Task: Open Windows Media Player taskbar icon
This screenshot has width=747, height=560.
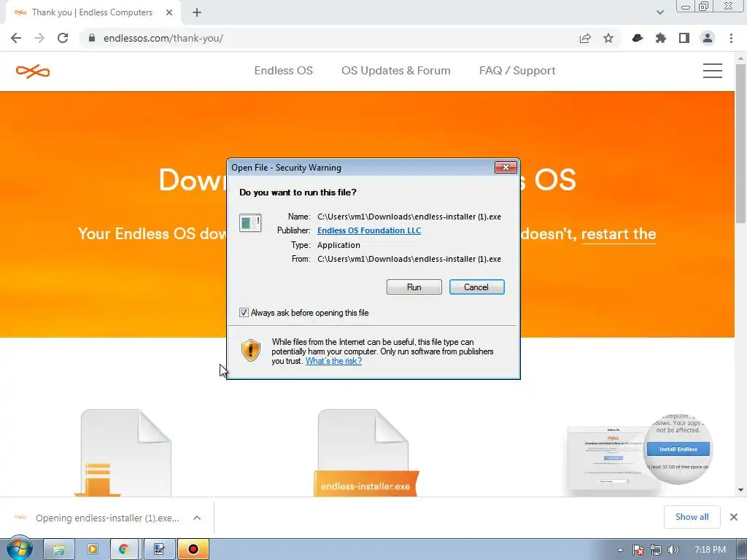Action: [92, 550]
